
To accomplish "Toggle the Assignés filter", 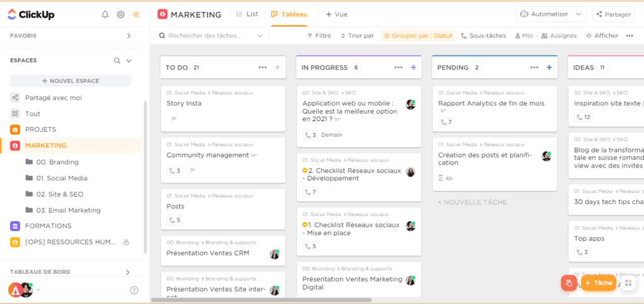I will click(559, 36).
